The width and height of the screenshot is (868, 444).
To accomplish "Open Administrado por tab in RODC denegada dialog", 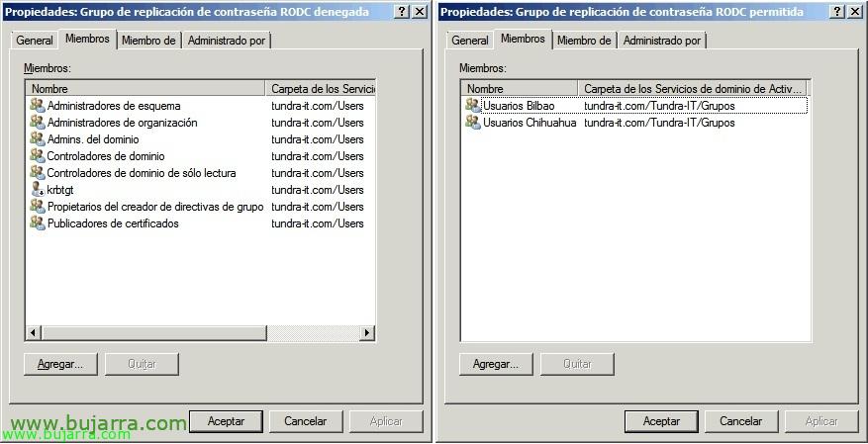I will (227, 41).
